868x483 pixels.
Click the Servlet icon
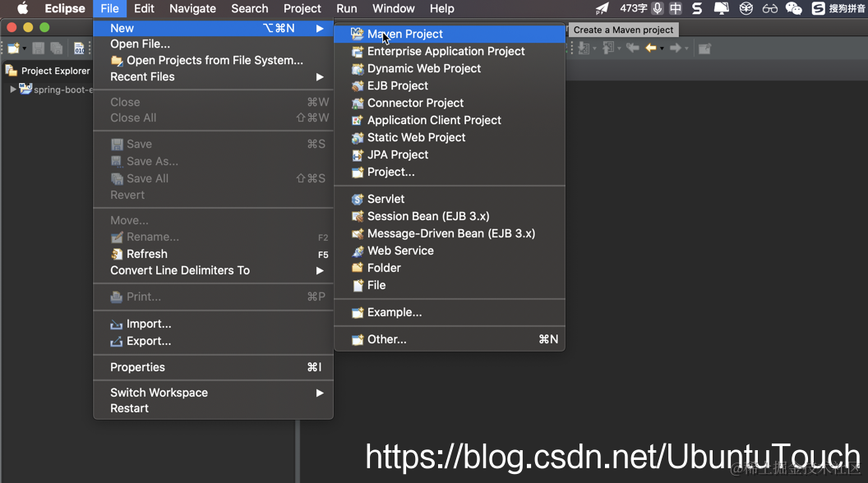point(357,199)
